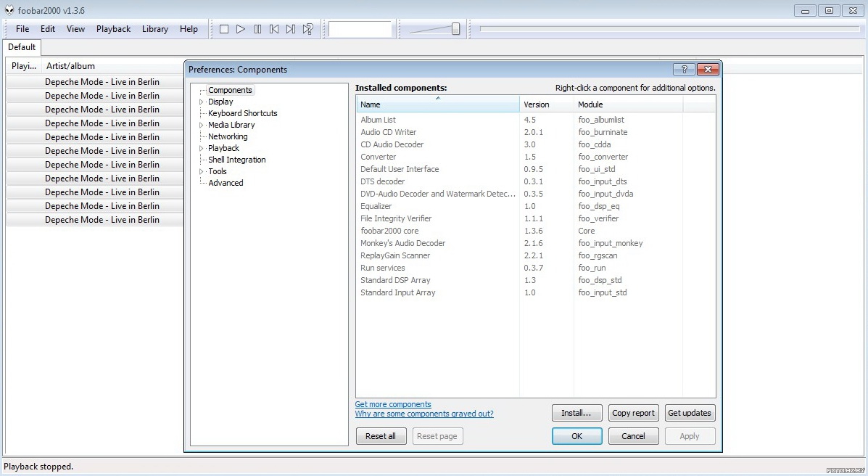The width and height of the screenshot is (868, 476).
Task: Click the Stop playback button
Action: click(223, 29)
